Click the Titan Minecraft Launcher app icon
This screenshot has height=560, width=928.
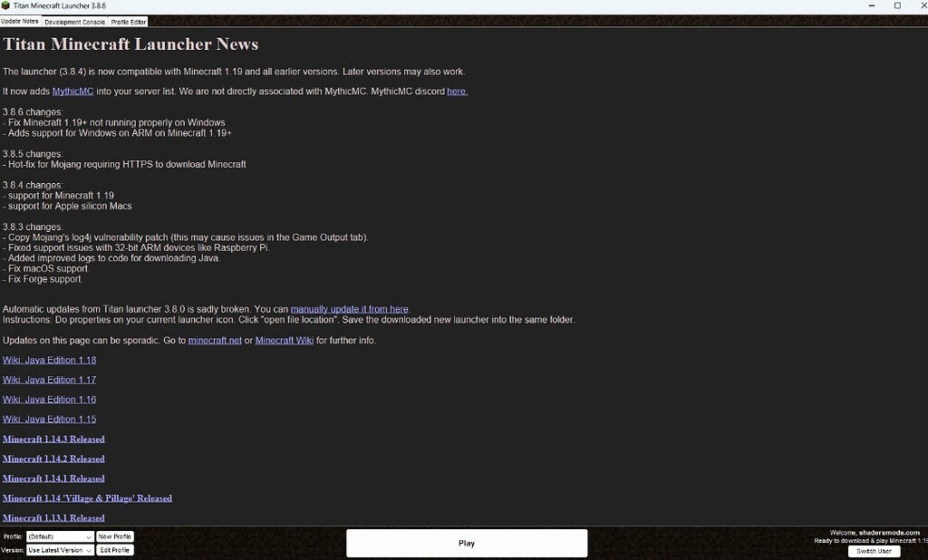tap(5, 5)
